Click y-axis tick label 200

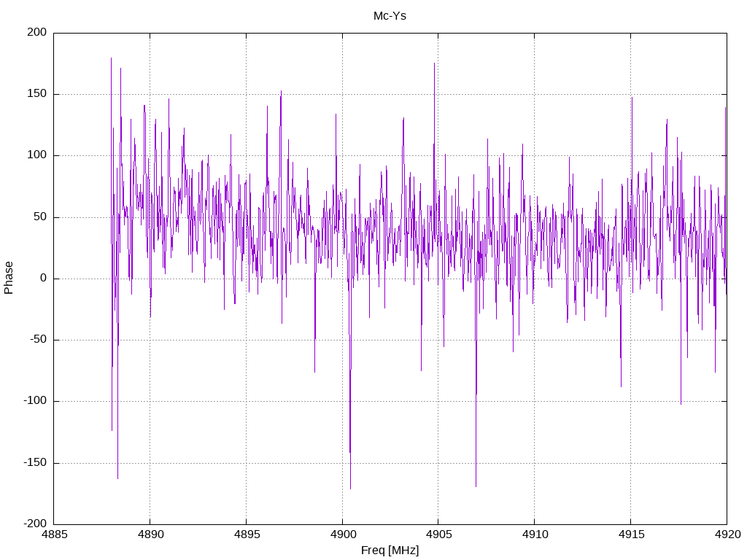click(37, 32)
